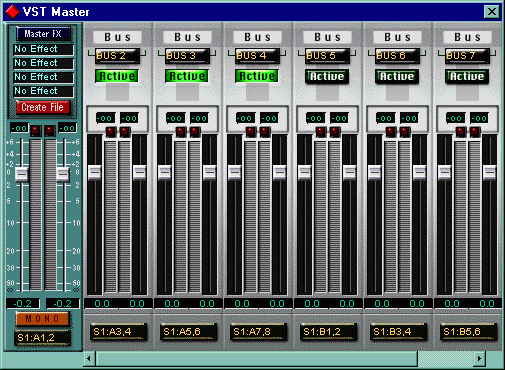Open the first No Effect slot
505x370 pixels.
(x=43, y=49)
